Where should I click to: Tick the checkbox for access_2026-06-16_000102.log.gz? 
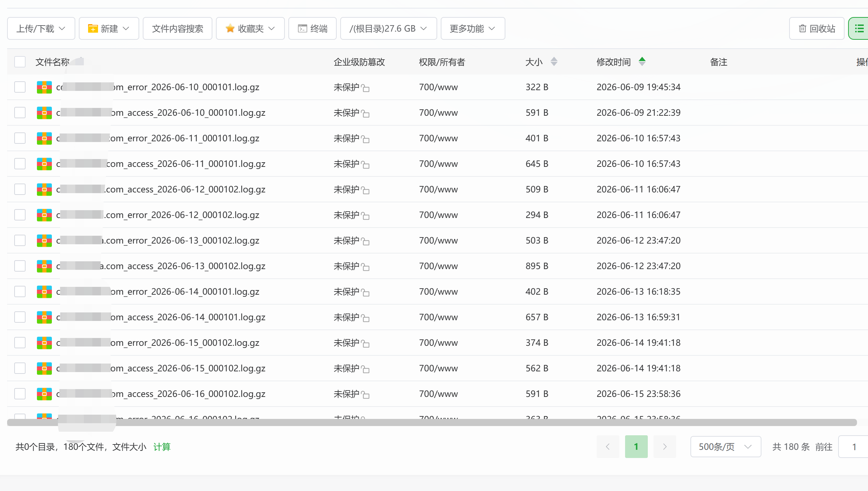click(x=20, y=394)
